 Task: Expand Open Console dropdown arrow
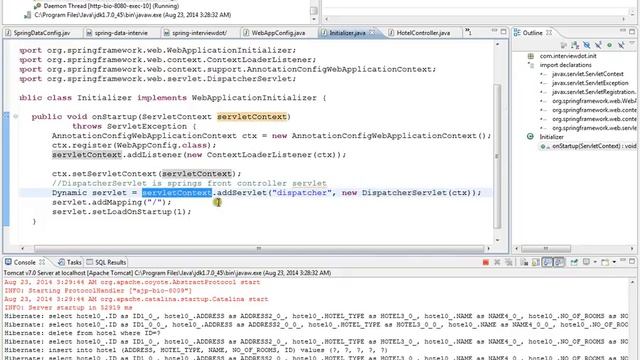pyautogui.click(x=614, y=262)
